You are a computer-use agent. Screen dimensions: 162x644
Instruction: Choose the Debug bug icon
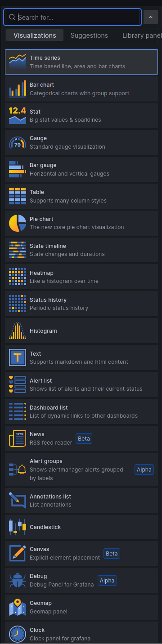click(x=18, y=580)
